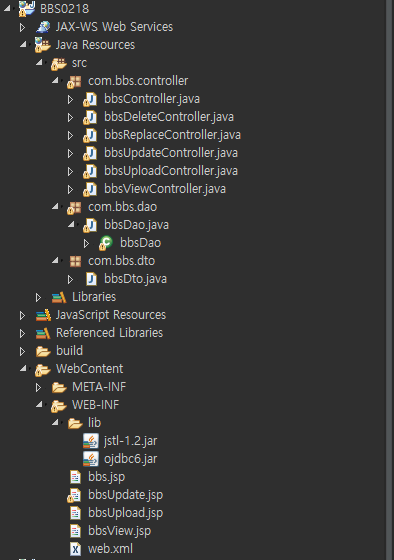
Task: Click the vertical scrollbar of the explorer
Action: tap(389, 280)
